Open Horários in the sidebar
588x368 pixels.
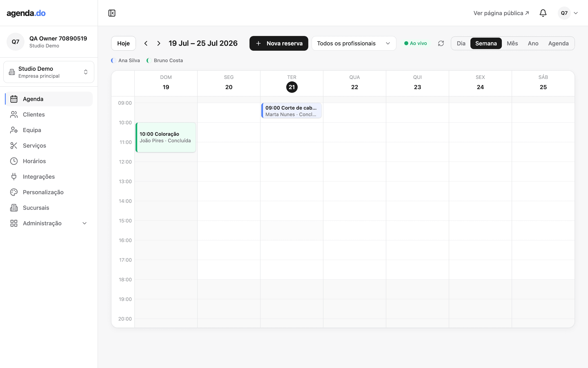click(49, 161)
